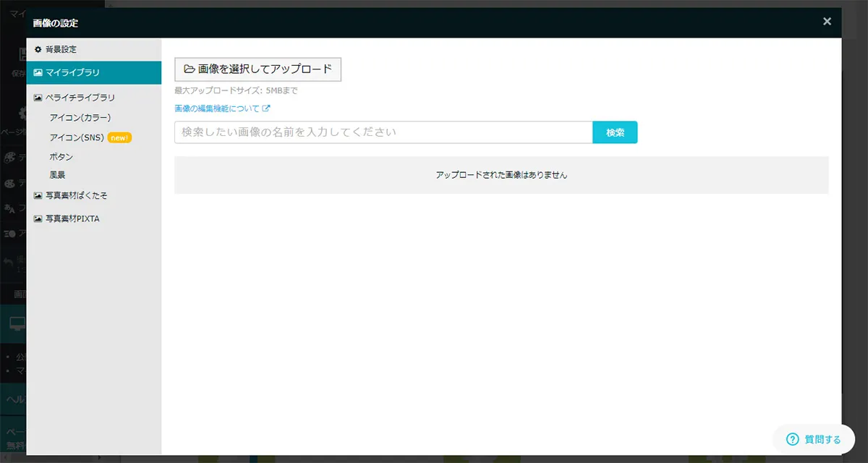Click the image name search field
The image size is (868, 463).
pos(383,132)
